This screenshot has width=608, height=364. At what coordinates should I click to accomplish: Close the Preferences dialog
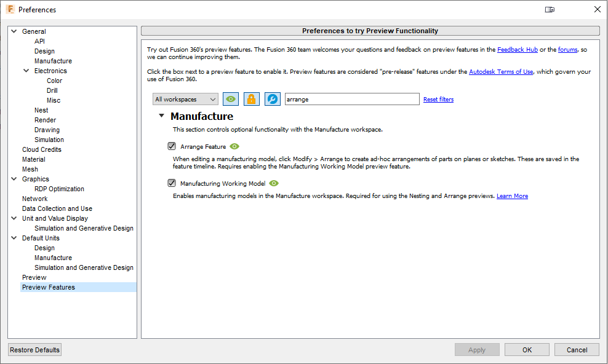[x=598, y=9]
